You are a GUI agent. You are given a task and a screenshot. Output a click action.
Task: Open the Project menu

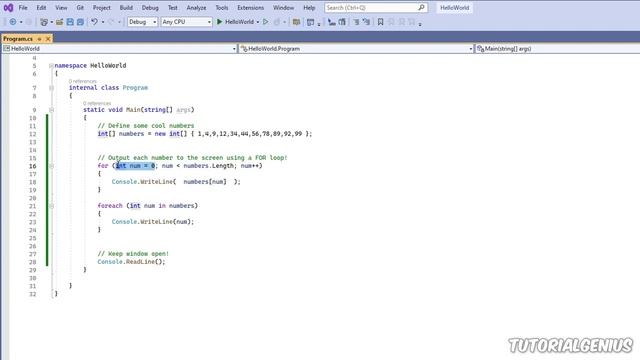coord(101,8)
